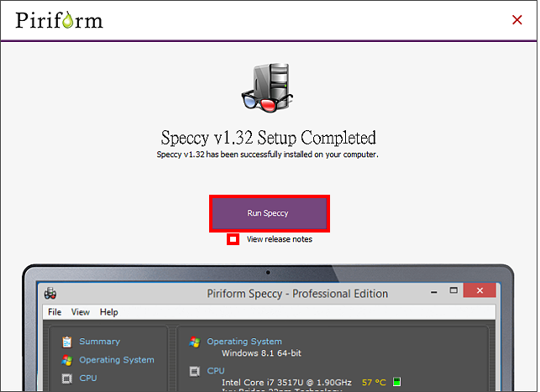Click 'Piriform Speccy - Professional Edition' title
Image resolution: width=540 pixels, height=392 pixels.
[x=297, y=294]
